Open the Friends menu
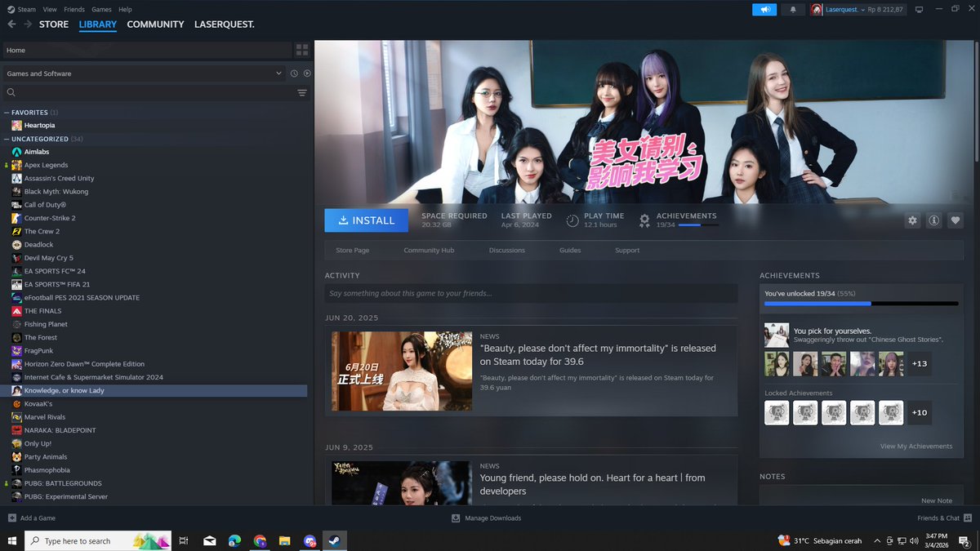The width and height of the screenshot is (980, 551). (x=74, y=10)
